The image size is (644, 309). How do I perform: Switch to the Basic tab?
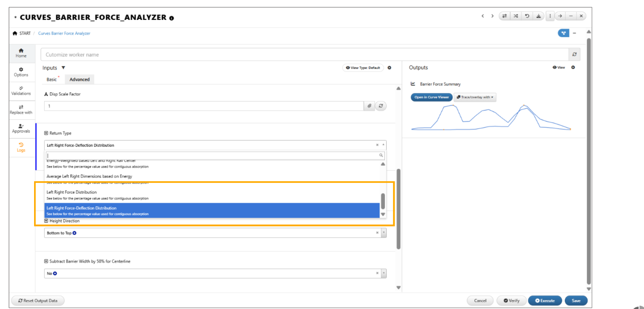(x=52, y=80)
